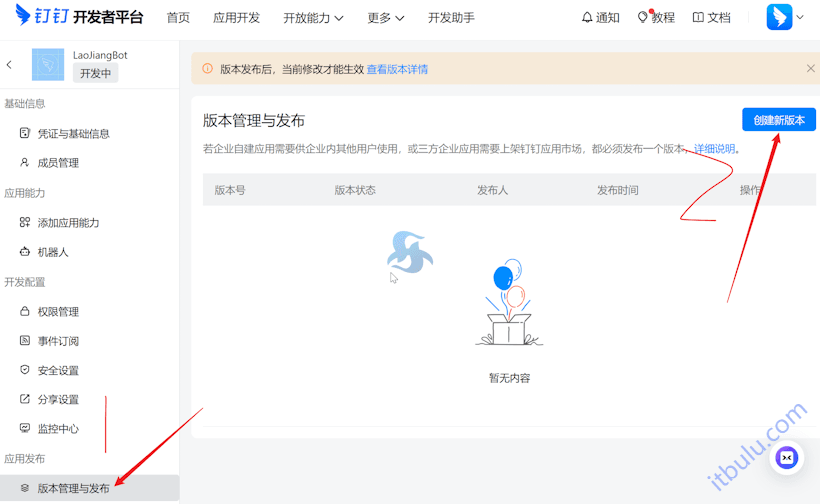Click the 监控中心 monitor icon
Viewport: 820px width, 504px height.
pos(25,428)
